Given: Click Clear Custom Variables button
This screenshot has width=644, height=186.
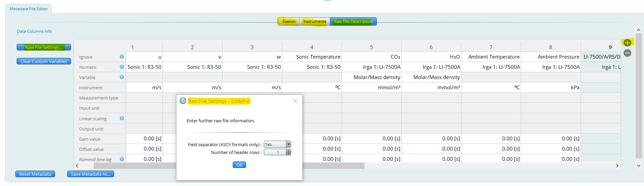Looking at the screenshot, I should [x=44, y=61].
